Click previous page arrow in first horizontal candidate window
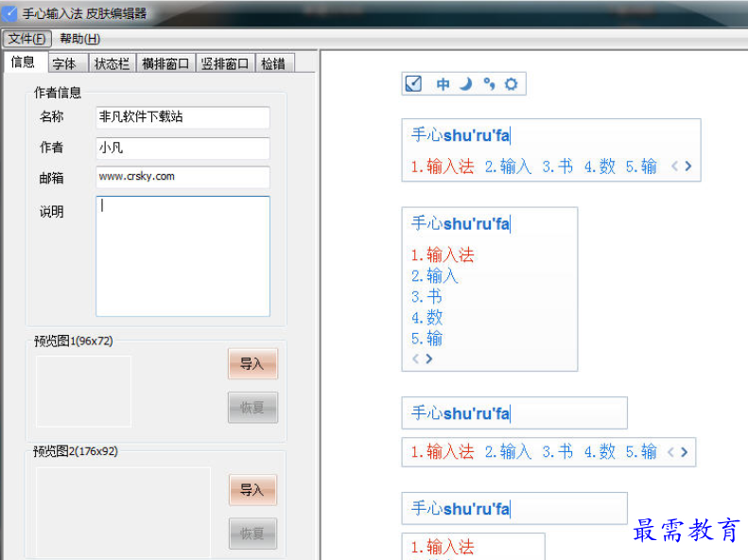748x560 pixels. click(x=674, y=166)
